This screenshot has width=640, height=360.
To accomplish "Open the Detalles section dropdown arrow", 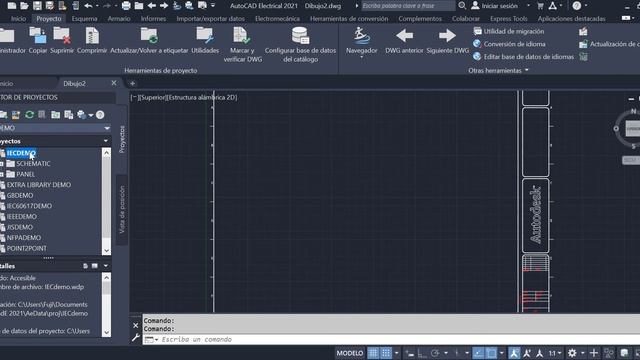I will [106, 266].
